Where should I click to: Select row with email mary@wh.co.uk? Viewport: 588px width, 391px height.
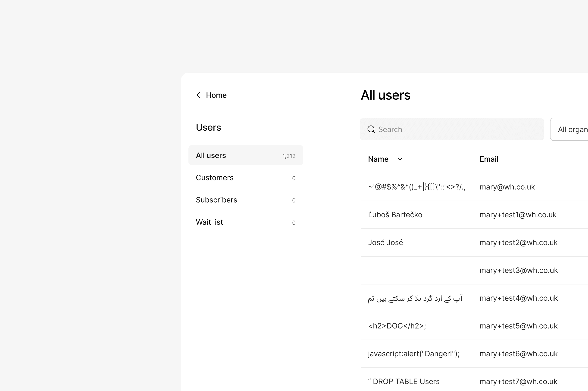tap(507, 187)
